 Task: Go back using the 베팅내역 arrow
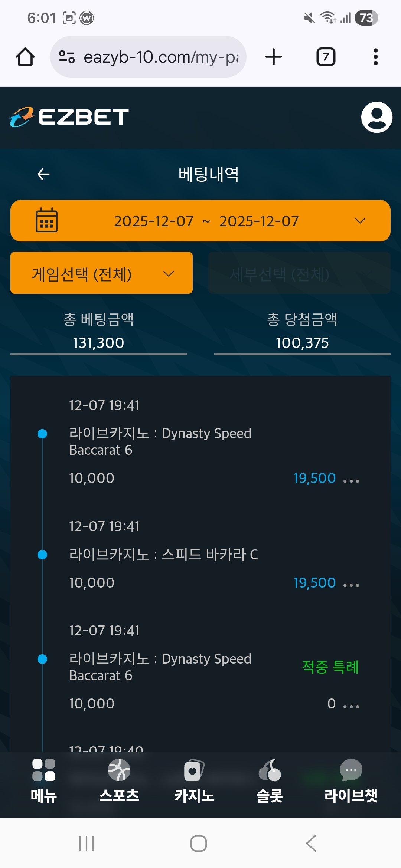pos(43,174)
